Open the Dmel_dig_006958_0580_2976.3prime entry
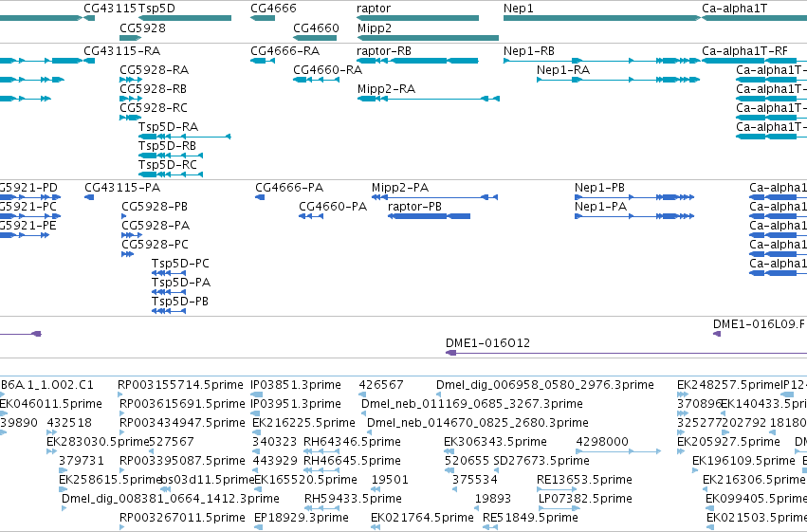Viewport: 807px width, 532px height. (545, 385)
